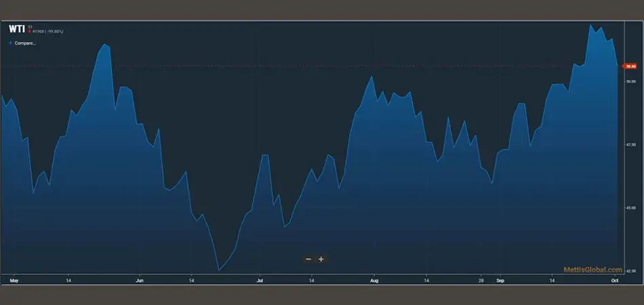This screenshot has width=644, height=305.
Task: Click the May label on the time axis
Action: (14, 279)
